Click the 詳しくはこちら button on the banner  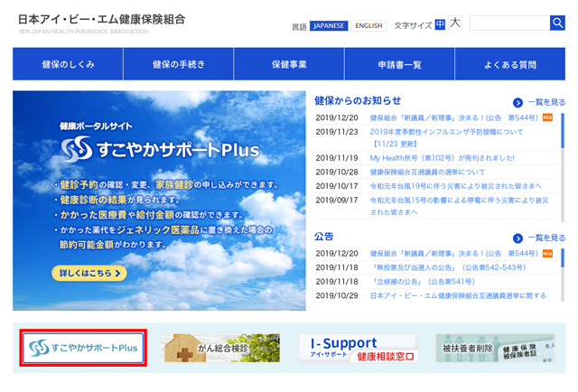(x=89, y=274)
